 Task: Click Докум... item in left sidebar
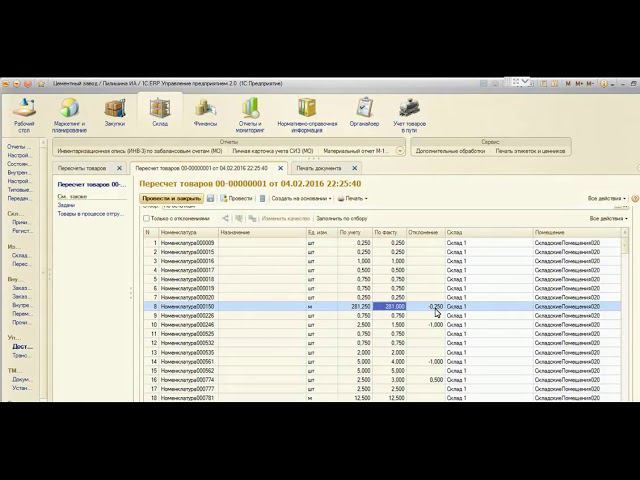(x=21, y=380)
